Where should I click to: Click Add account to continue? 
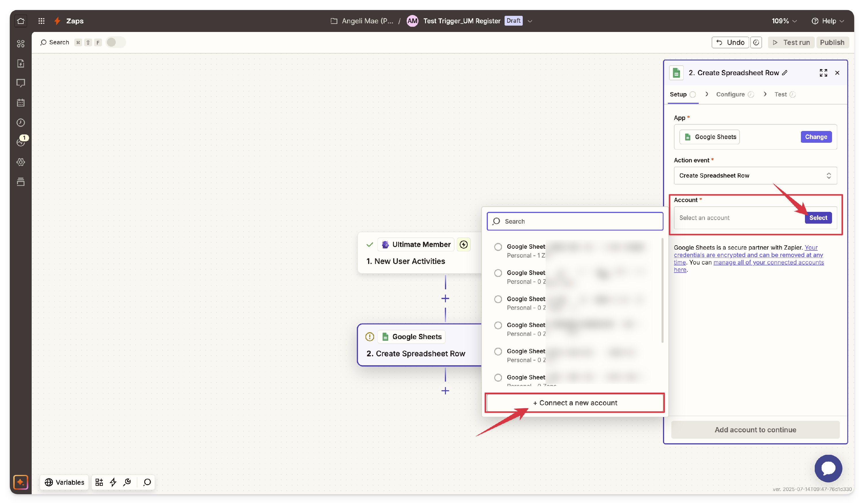click(755, 430)
